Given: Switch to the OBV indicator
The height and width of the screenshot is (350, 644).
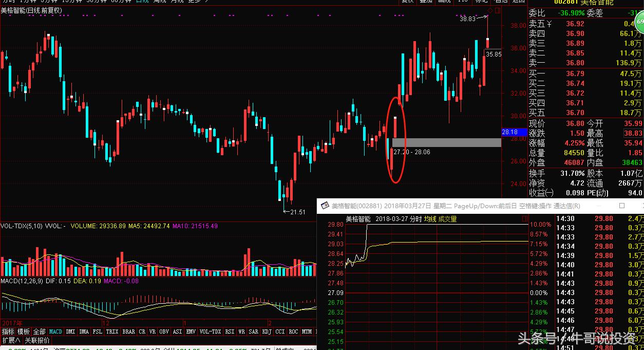Looking at the screenshot, I should (164, 331).
